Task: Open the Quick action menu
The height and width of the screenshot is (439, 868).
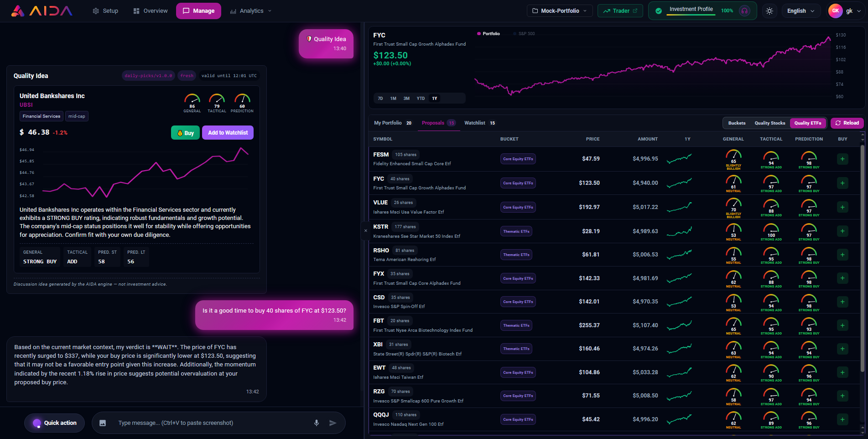Action: coord(54,423)
